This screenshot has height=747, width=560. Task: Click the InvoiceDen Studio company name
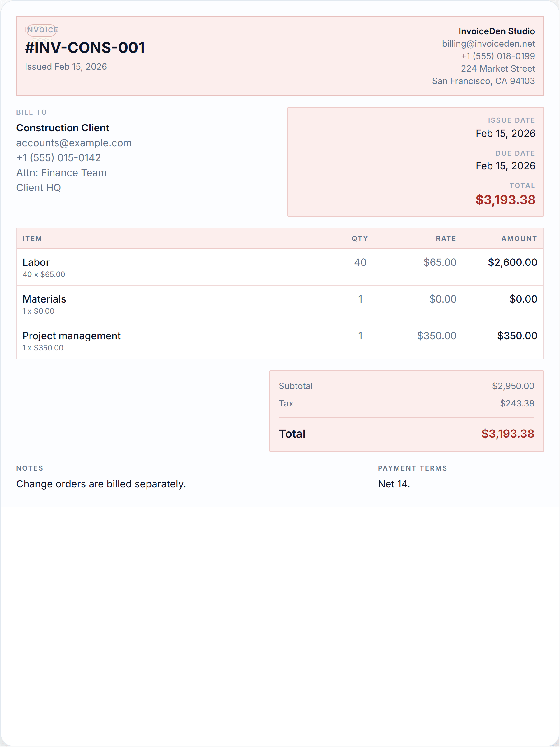tap(497, 31)
